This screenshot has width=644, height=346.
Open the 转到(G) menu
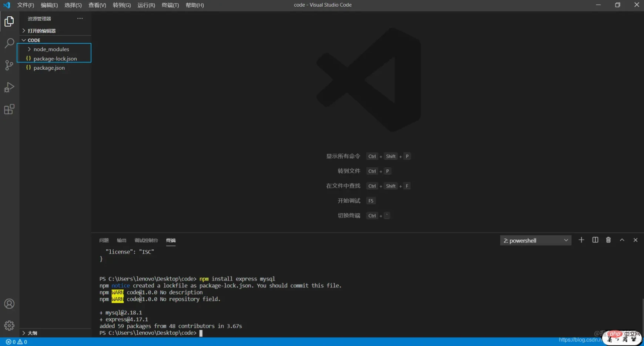click(122, 5)
